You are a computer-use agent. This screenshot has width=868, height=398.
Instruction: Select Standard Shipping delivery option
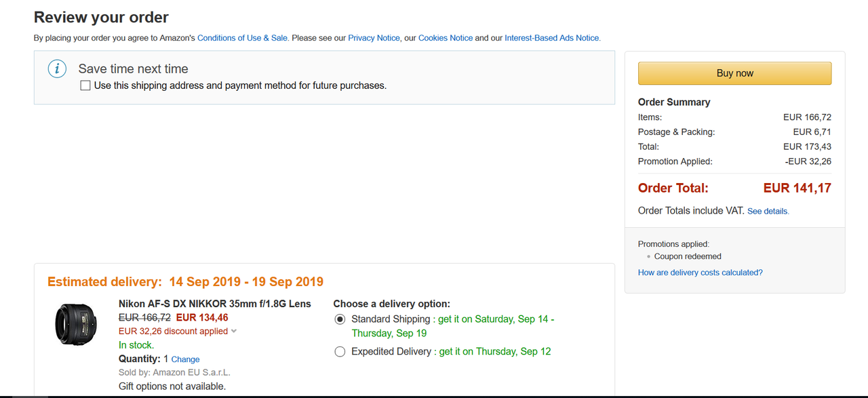click(340, 319)
